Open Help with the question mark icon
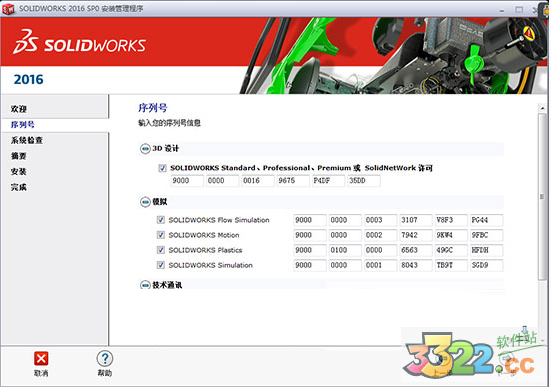 pos(105,359)
